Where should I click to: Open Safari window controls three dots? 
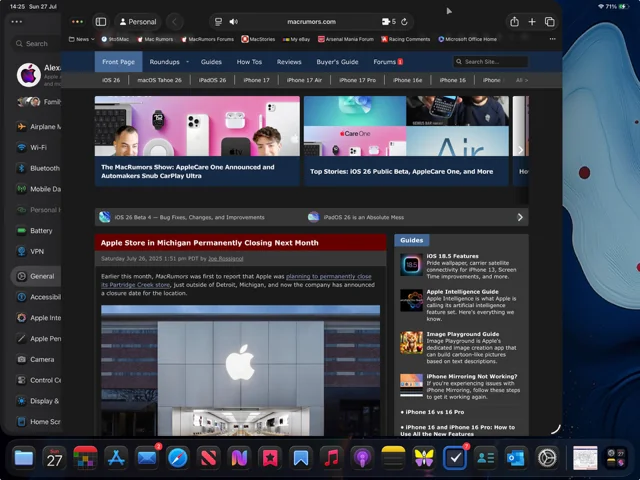pos(77,22)
